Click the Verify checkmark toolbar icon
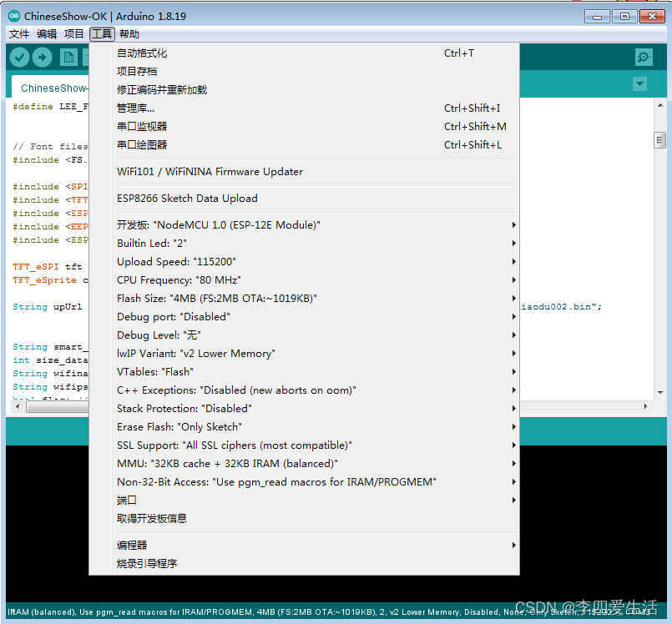 [x=19, y=57]
